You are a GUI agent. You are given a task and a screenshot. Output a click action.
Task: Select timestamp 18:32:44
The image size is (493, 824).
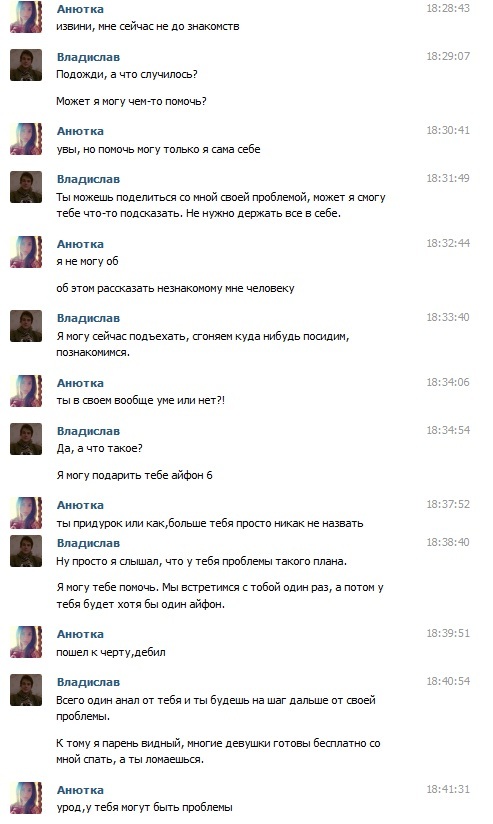(448, 243)
